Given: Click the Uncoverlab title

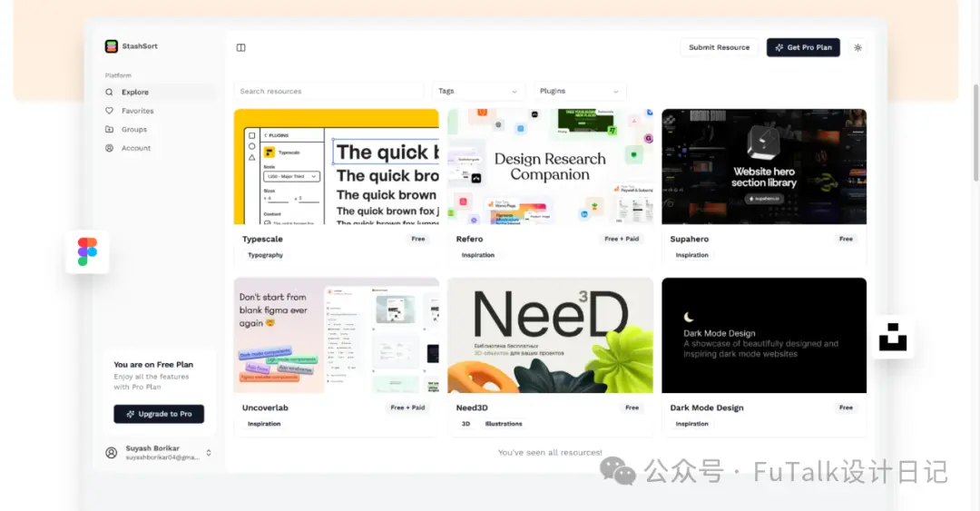Looking at the screenshot, I should point(265,408).
